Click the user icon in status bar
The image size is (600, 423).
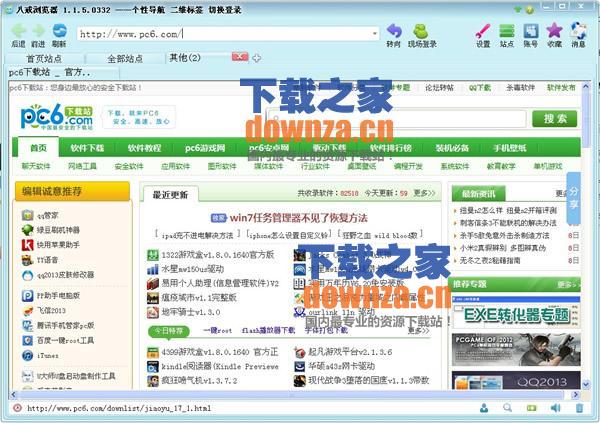click(x=484, y=408)
